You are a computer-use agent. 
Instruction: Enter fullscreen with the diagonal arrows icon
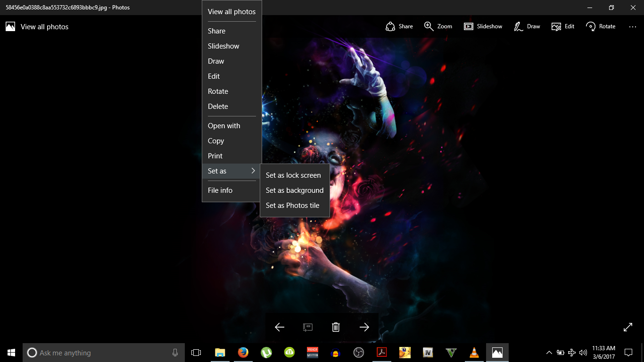pyautogui.click(x=628, y=327)
